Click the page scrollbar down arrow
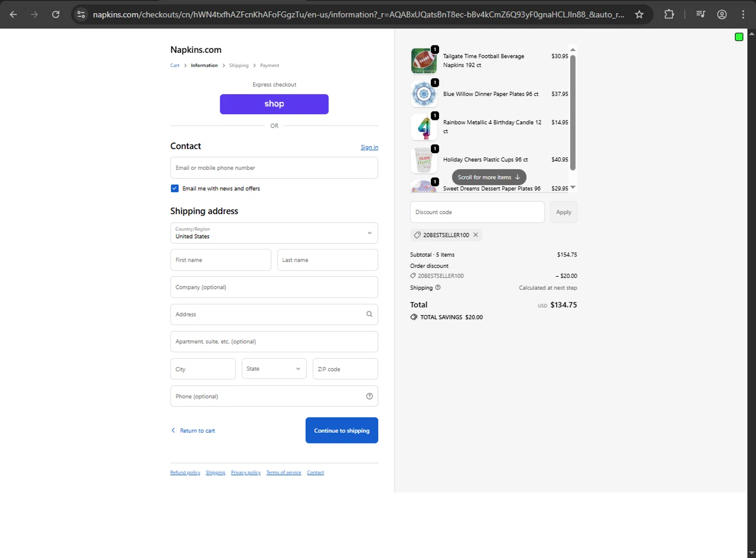The width and height of the screenshot is (756, 558). (x=751, y=553)
